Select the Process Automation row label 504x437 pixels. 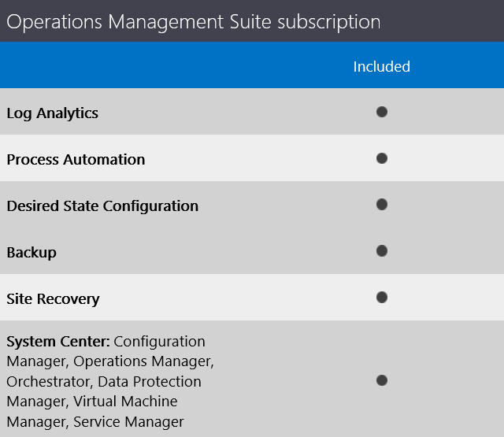(76, 159)
